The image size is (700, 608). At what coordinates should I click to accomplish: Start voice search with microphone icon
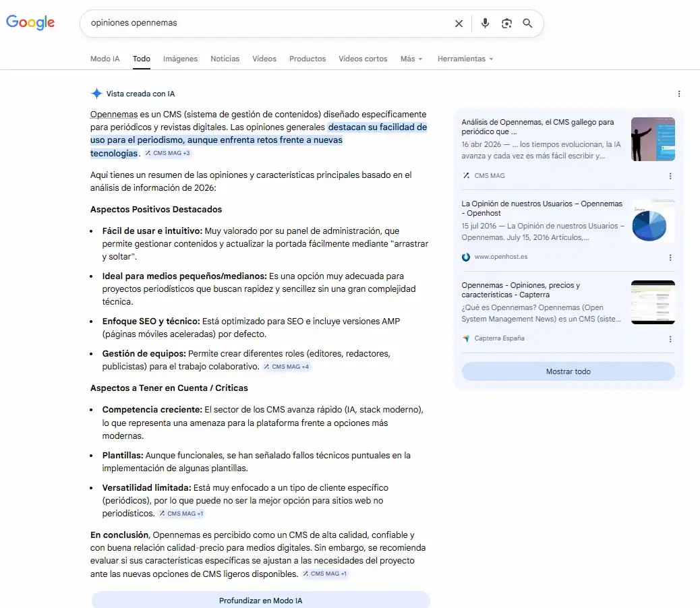point(485,24)
